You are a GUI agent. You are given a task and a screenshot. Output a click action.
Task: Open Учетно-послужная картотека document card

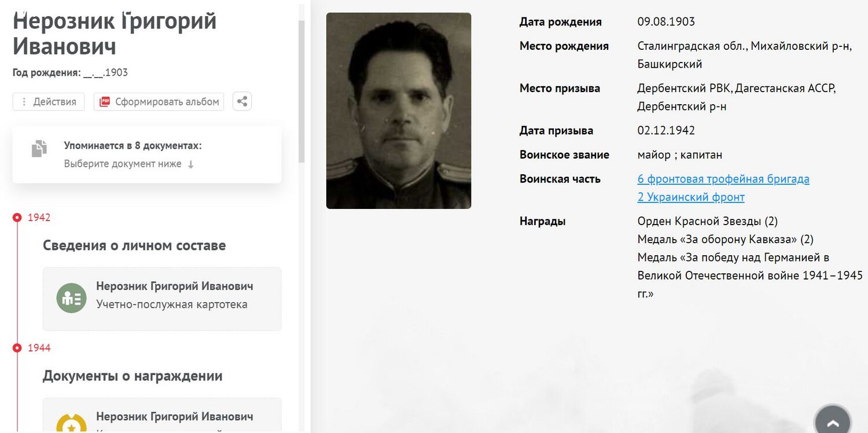click(162, 299)
